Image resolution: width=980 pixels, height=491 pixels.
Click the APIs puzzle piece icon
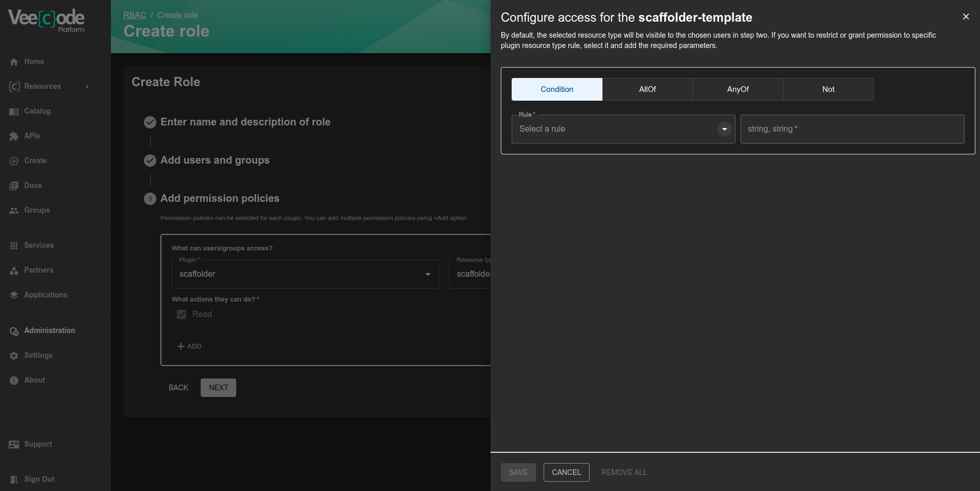coord(14,136)
